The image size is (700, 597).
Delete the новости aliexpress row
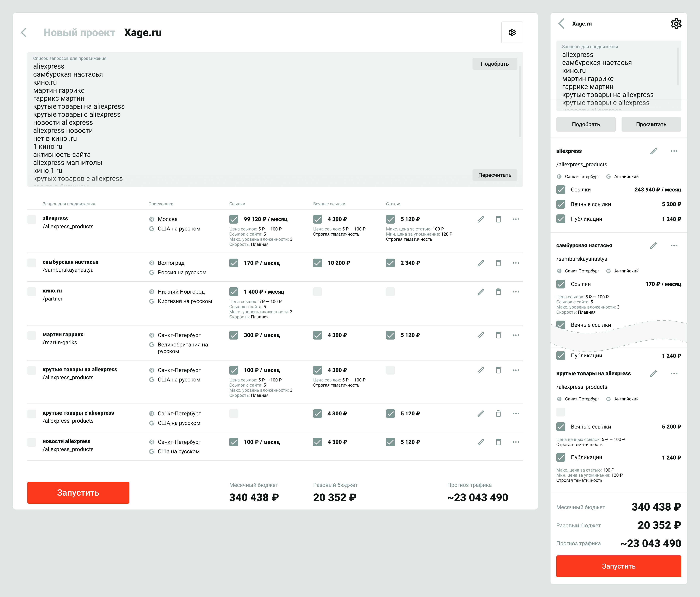(498, 442)
